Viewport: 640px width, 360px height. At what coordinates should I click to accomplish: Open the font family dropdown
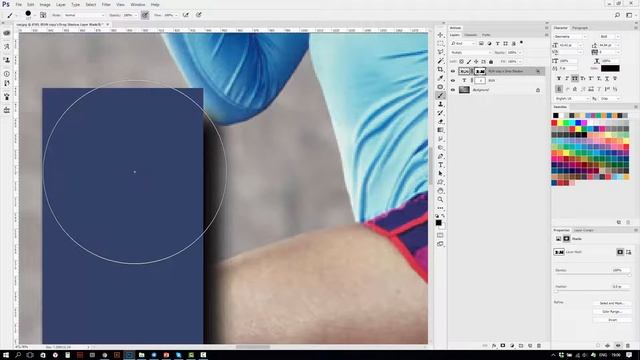click(x=571, y=37)
